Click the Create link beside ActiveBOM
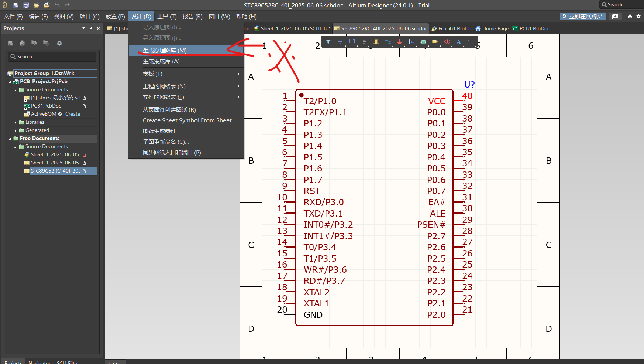The image size is (644, 364). (73, 114)
